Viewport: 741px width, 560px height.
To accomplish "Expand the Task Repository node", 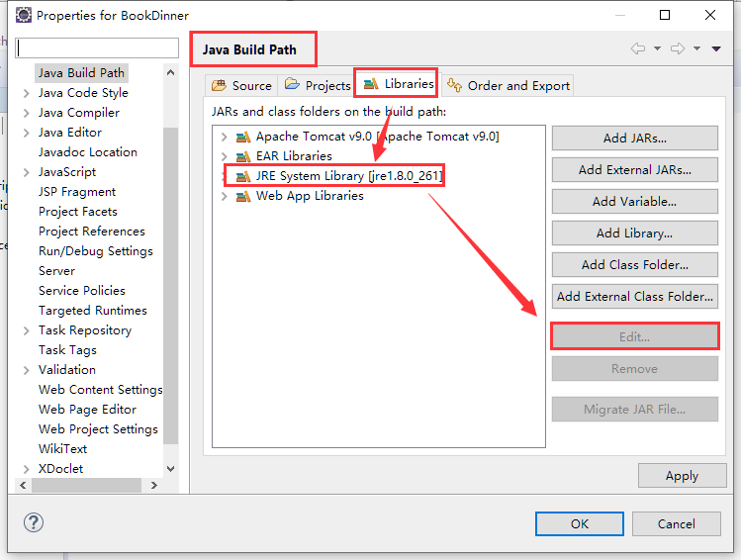I will pyautogui.click(x=27, y=330).
